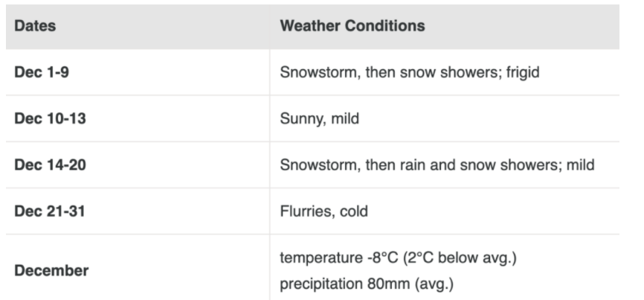The image size is (644, 300).
Task: Select the December summary row label
Action: pyautogui.click(x=51, y=270)
